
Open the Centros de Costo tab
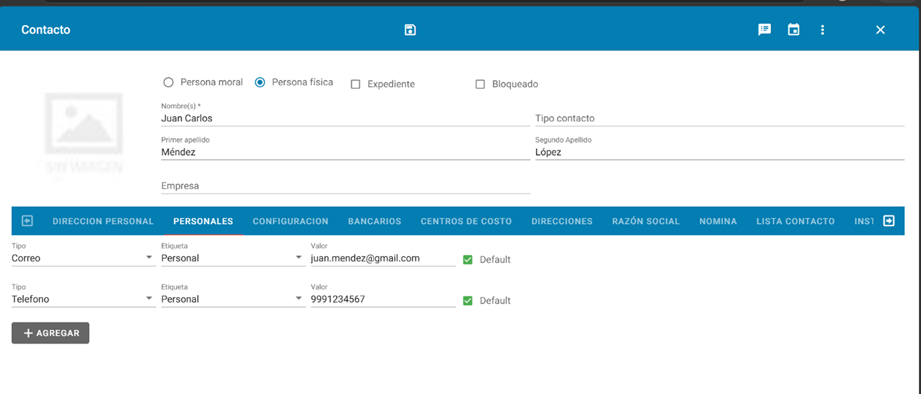tap(466, 221)
